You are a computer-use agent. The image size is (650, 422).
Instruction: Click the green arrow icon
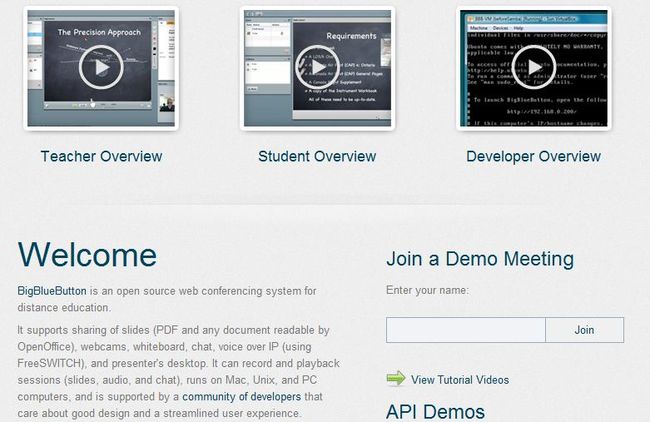tap(396, 378)
